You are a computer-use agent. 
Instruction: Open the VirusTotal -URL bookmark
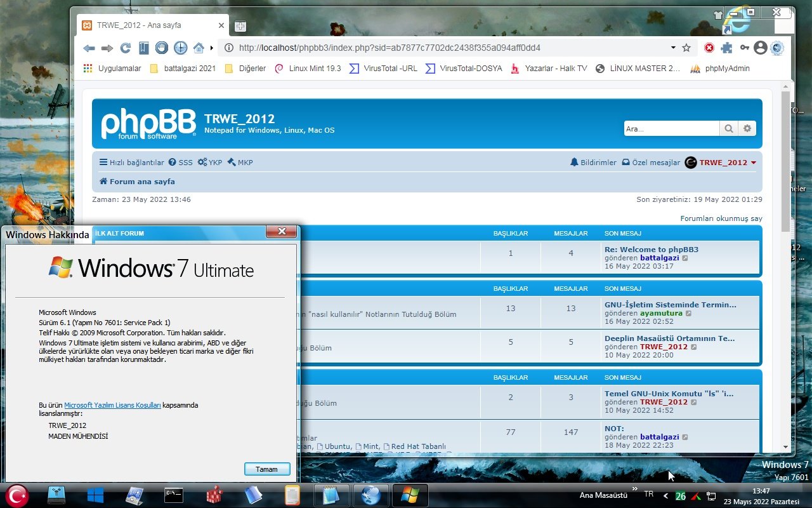coord(383,68)
